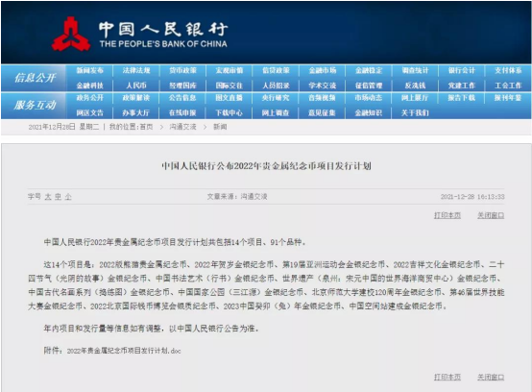Click the article source text 文章来源：沟通交流
Viewport: 532px width, 392px height.
(237, 197)
